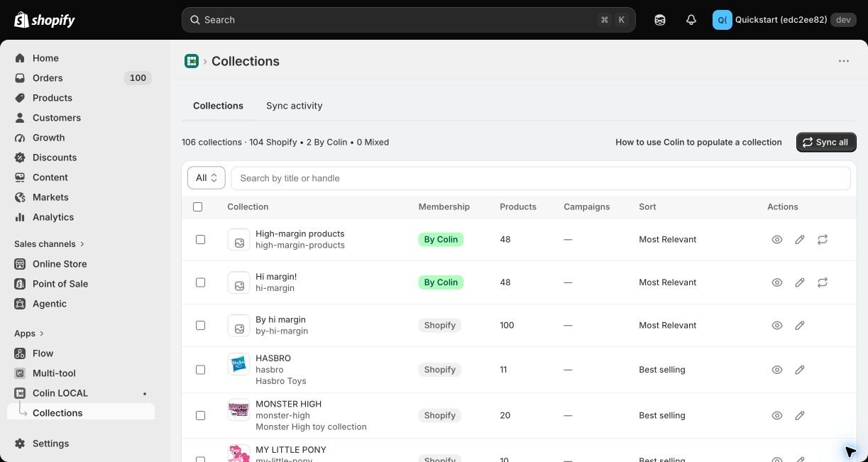Click the Markets globe icon
The image size is (868, 462).
(20, 197)
